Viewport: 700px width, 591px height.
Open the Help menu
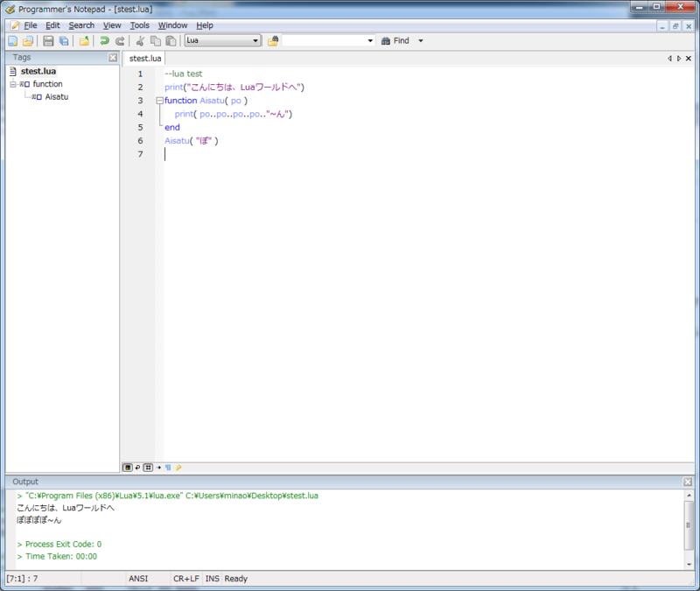point(205,25)
